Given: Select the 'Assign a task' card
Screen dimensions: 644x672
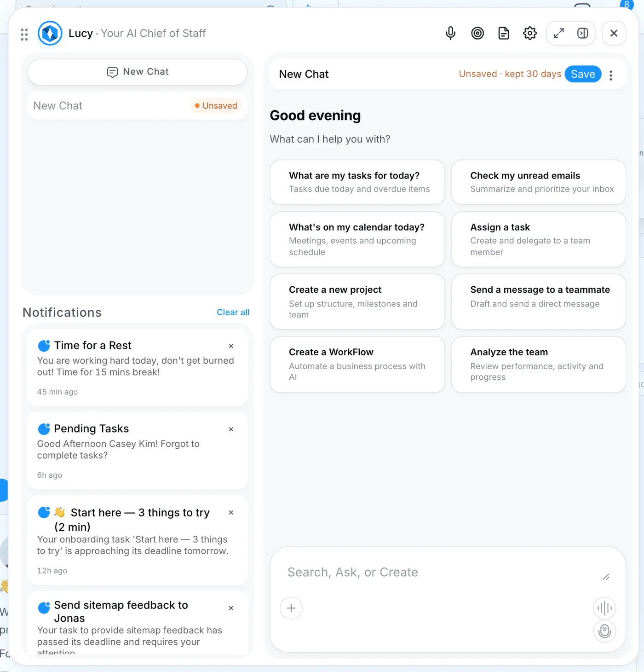Looking at the screenshot, I should coord(539,239).
